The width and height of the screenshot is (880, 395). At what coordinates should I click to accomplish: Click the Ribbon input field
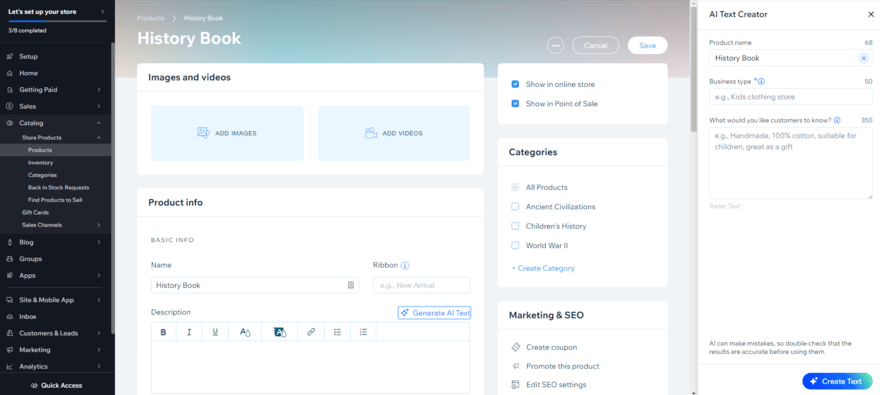pos(421,285)
